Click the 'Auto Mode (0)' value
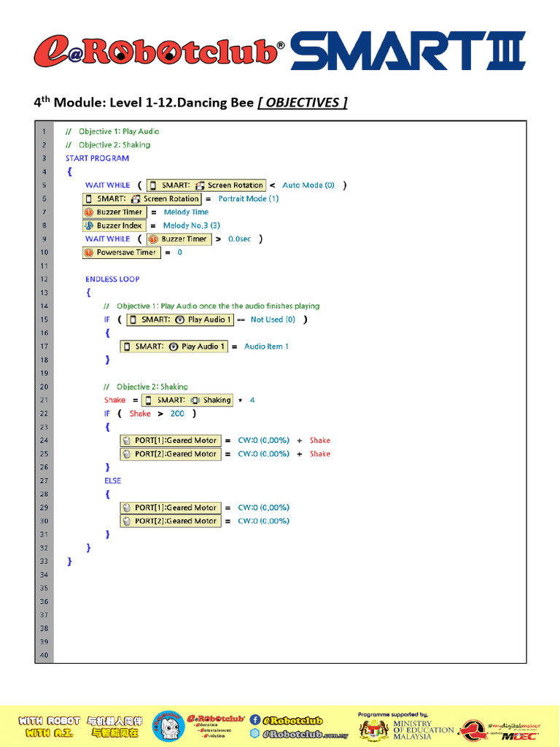The image size is (560, 747). [x=308, y=185]
